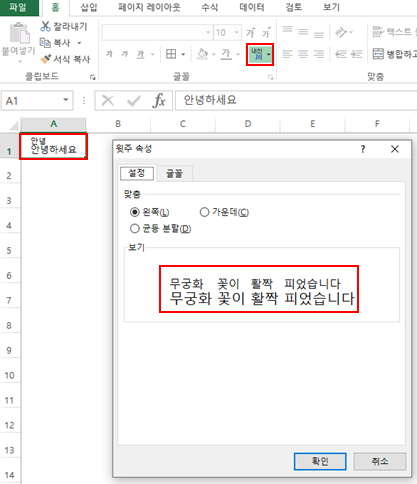417x484 pixels.
Task: Switch to the 페이지 레이아웃 tab
Action: (149, 7)
